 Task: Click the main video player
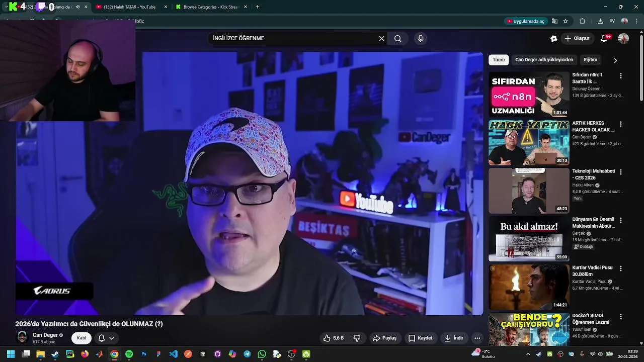(249, 184)
